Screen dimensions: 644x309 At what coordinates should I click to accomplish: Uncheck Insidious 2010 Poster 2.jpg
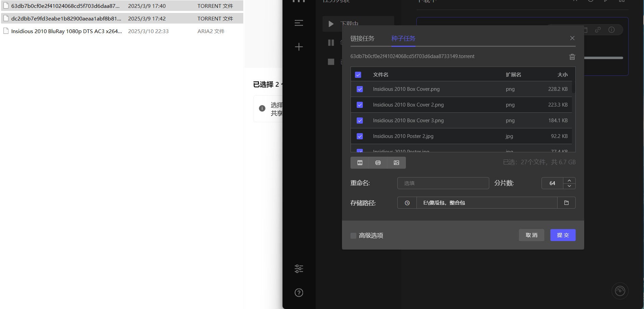360,136
